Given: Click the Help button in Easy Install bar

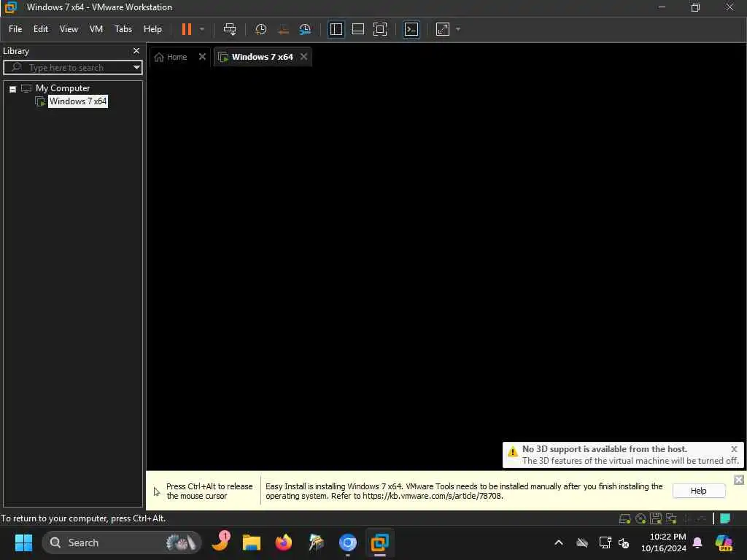Looking at the screenshot, I should [x=698, y=491].
